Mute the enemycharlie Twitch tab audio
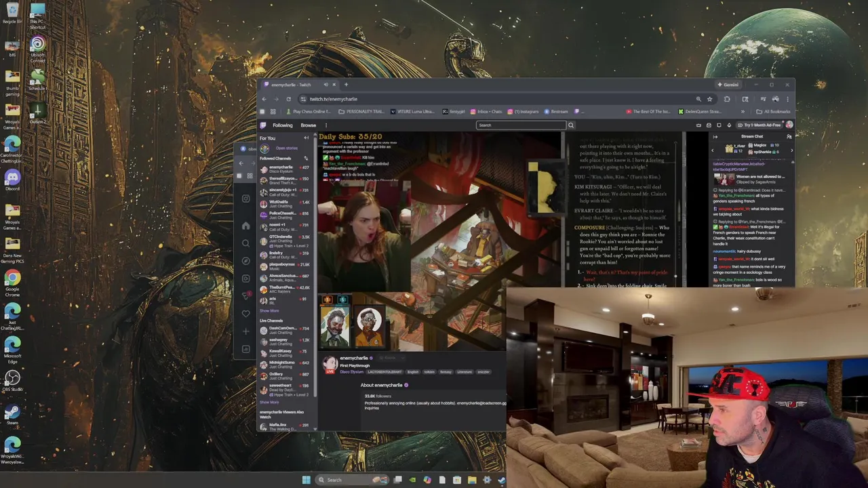Viewport: 868px width, 488px height. click(x=325, y=85)
